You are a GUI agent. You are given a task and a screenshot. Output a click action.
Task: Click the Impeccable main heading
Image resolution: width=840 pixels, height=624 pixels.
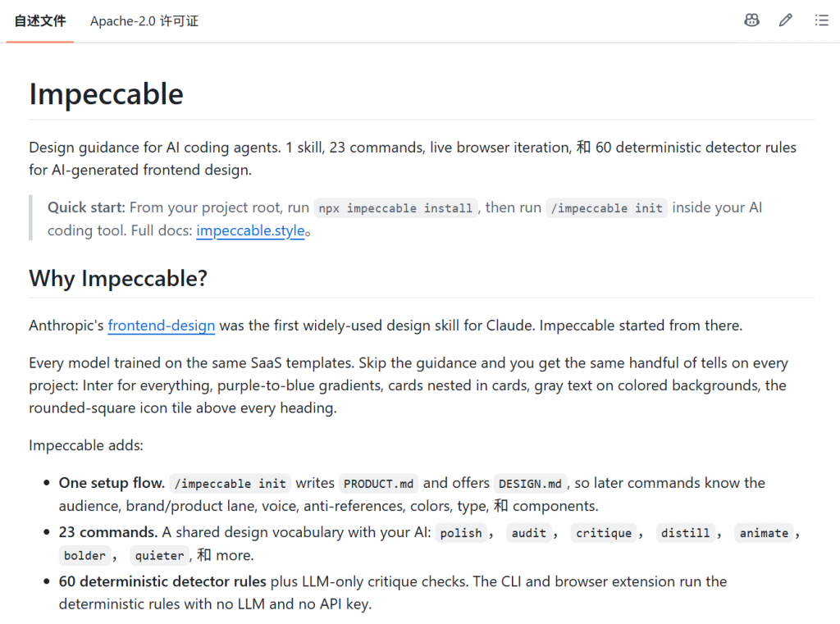tap(106, 94)
